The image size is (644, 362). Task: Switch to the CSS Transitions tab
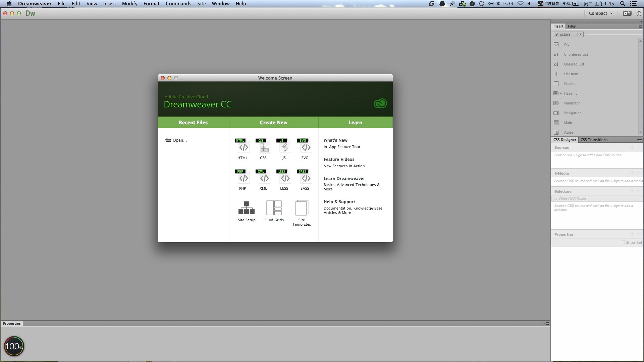click(594, 140)
